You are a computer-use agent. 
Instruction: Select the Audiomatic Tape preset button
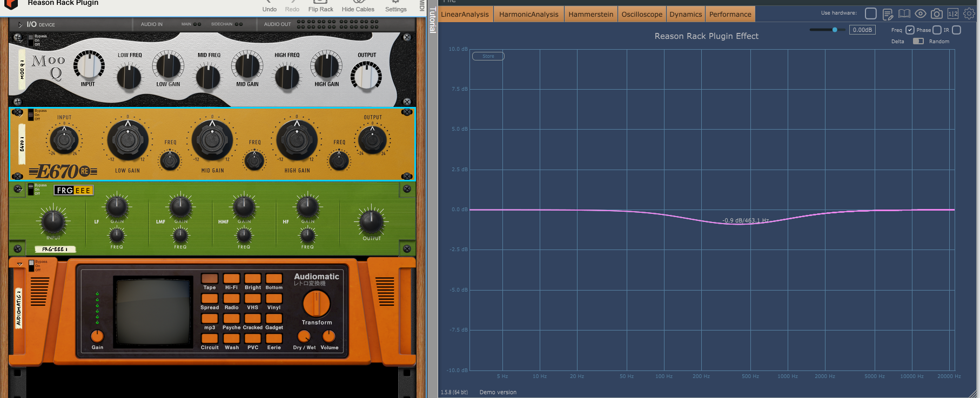210,279
